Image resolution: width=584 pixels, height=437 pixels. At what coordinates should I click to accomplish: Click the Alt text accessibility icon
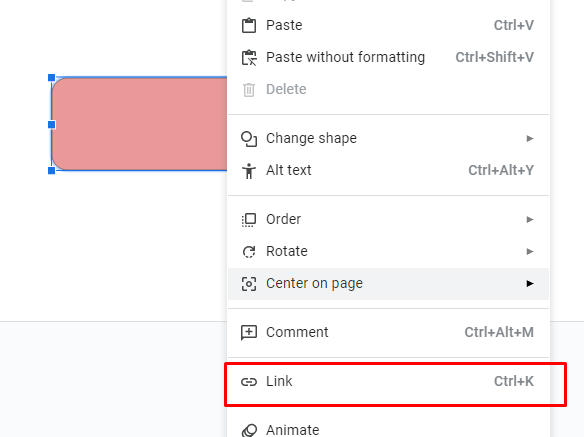249,171
